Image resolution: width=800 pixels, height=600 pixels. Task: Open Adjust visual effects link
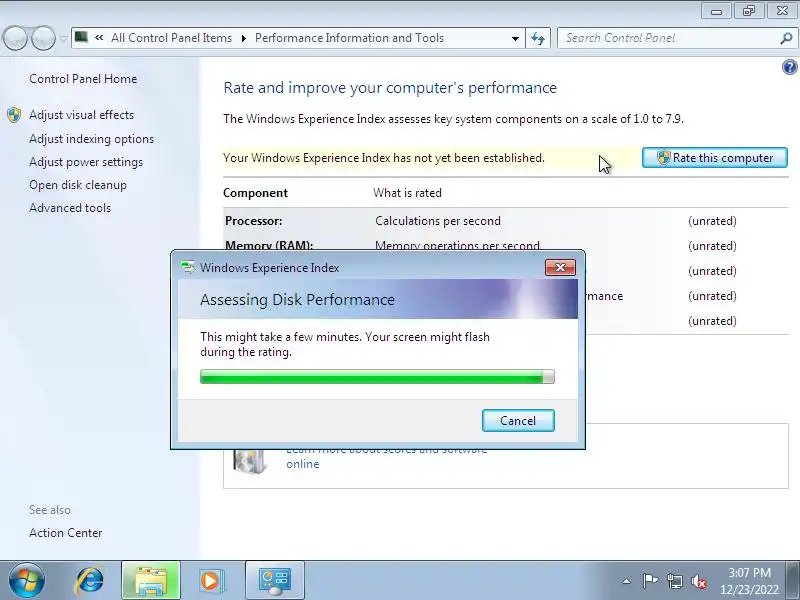click(x=82, y=115)
